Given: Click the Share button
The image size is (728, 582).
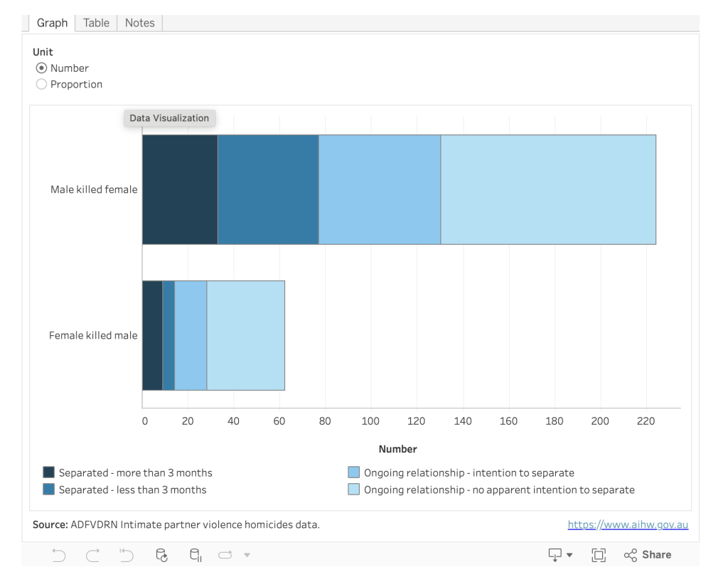Looking at the screenshot, I should pyautogui.click(x=648, y=555).
